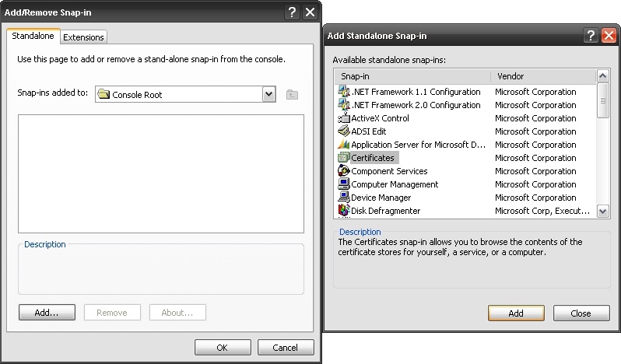Switch to the Extensions tab

[x=83, y=37]
